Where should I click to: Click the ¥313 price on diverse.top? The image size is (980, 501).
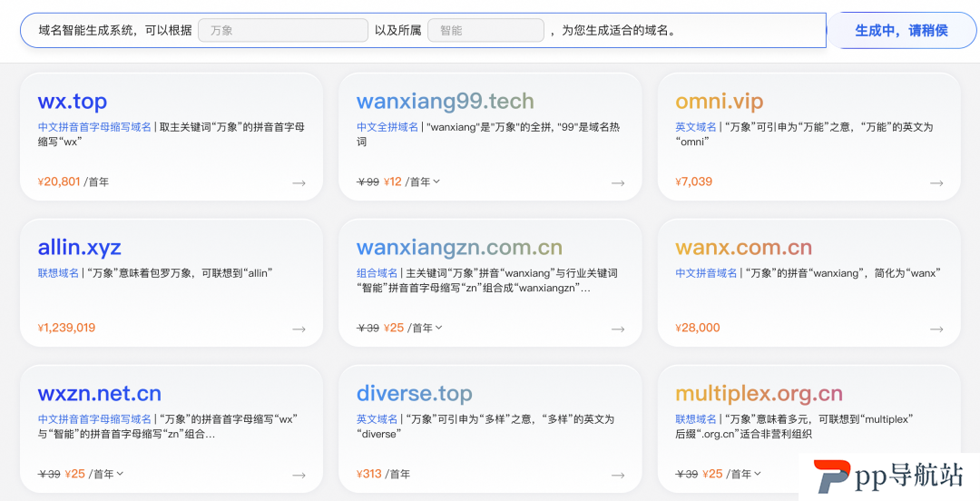tap(368, 474)
